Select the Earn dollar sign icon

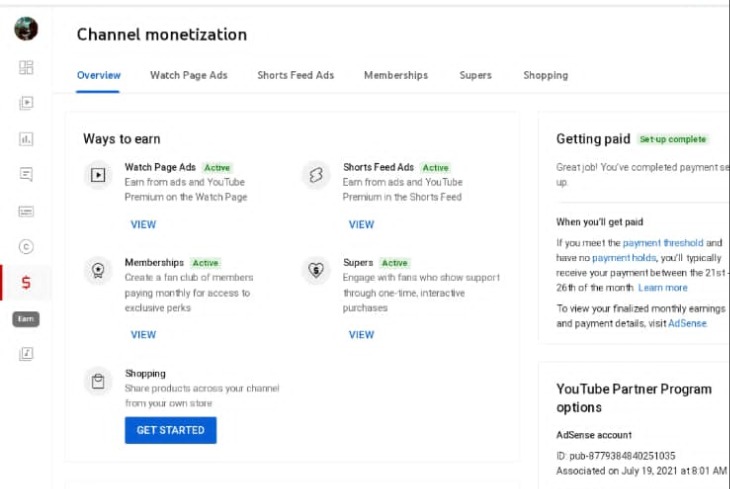pos(26,283)
